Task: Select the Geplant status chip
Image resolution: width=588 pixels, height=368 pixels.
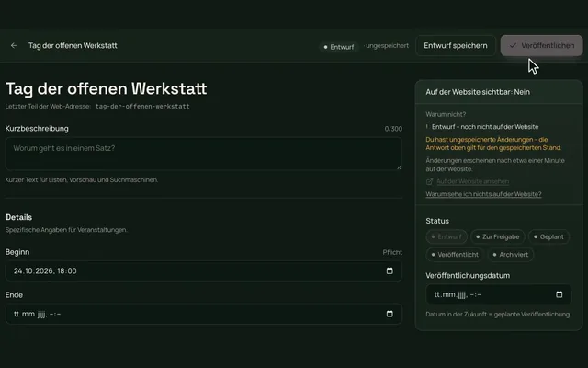Action: coord(548,236)
